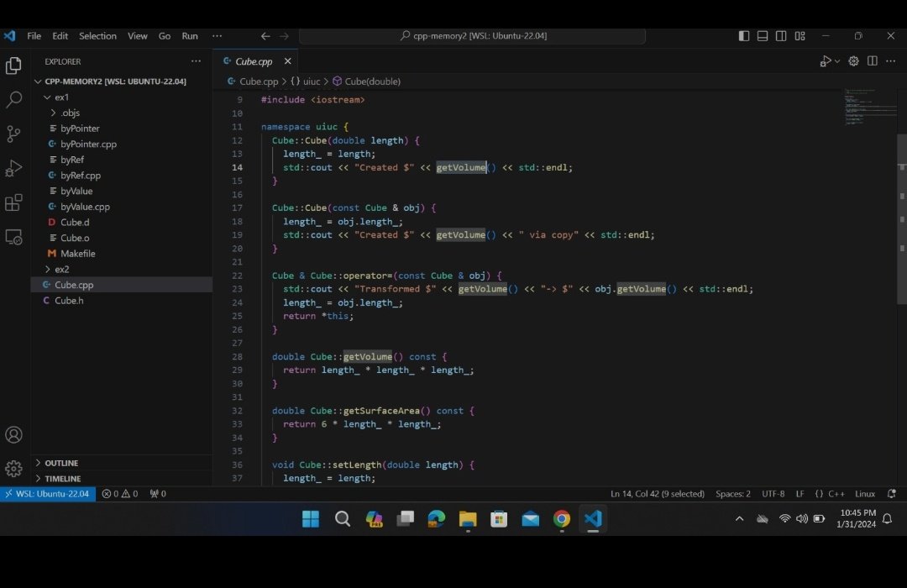Open the Edit menu
Viewport: 907px width, 588px height.
coord(60,36)
